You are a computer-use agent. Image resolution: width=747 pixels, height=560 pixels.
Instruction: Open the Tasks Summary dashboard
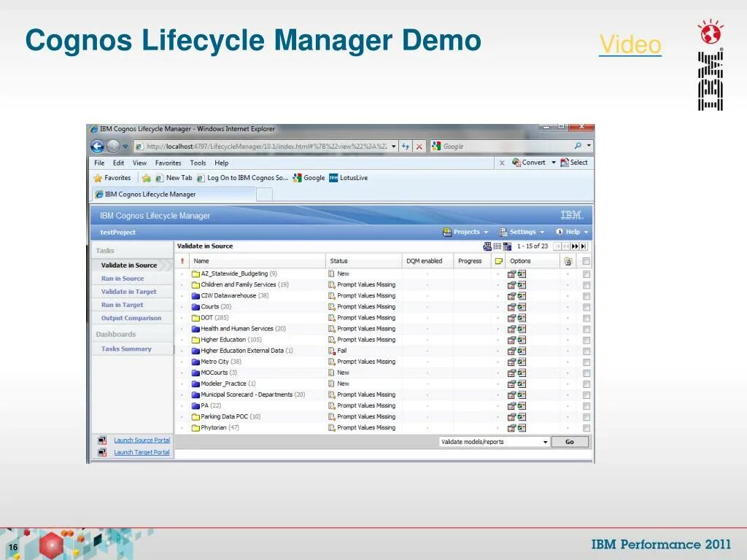point(126,349)
